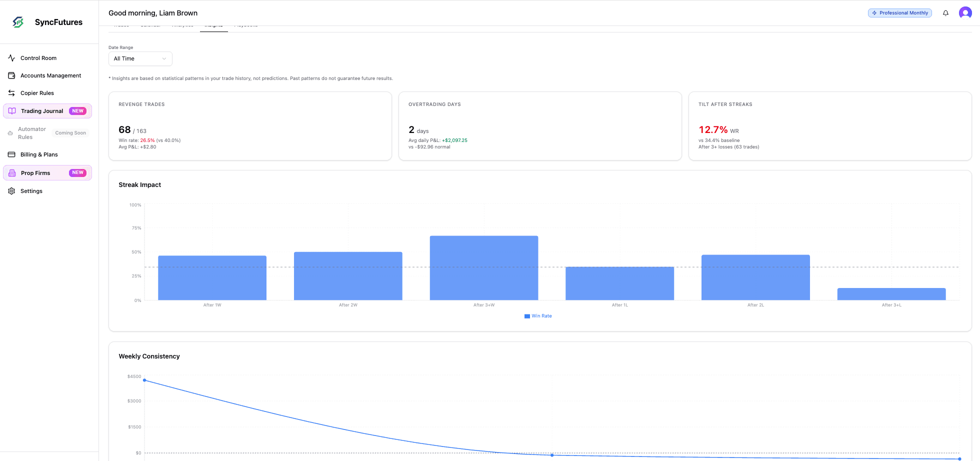
Task: Select the Playbooks tab
Action: 246,24
